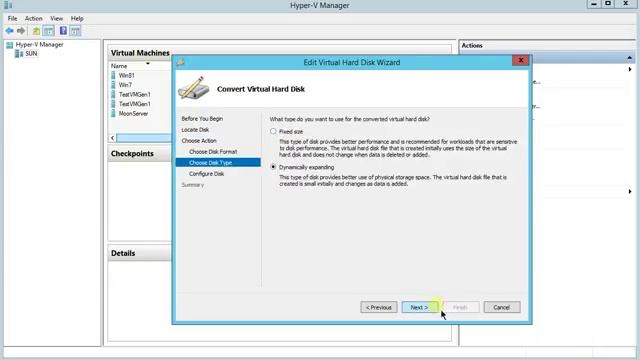Select the SUN server tree label
Image resolution: width=640 pixels, height=360 pixels.
pyautogui.click(x=31, y=53)
